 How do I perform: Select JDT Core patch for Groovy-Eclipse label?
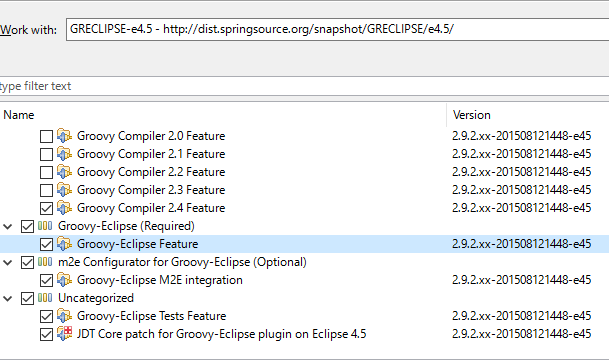point(221,334)
